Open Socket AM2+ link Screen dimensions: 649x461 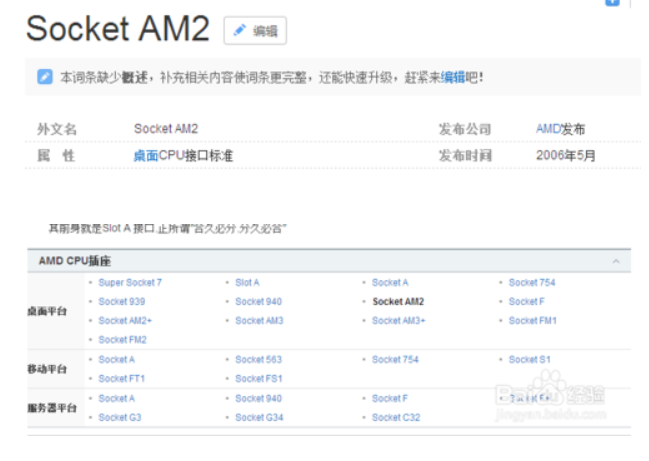pyautogui.click(x=125, y=321)
